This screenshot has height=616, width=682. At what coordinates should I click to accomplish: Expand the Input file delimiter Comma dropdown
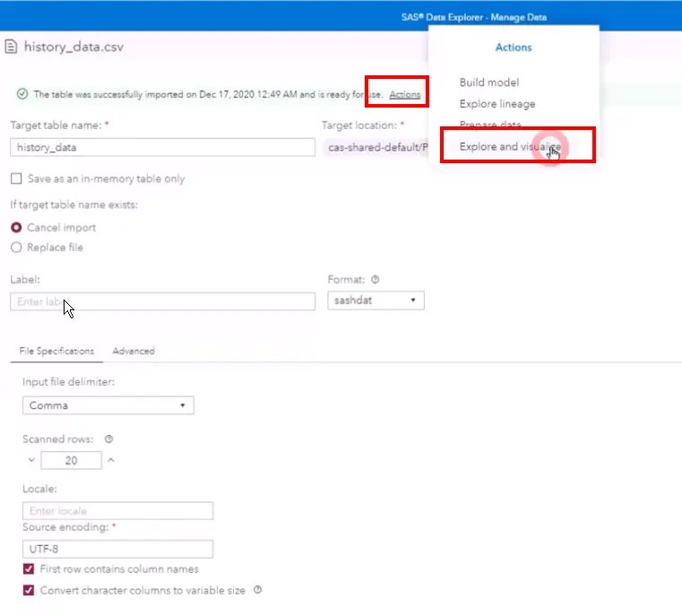[x=108, y=405]
